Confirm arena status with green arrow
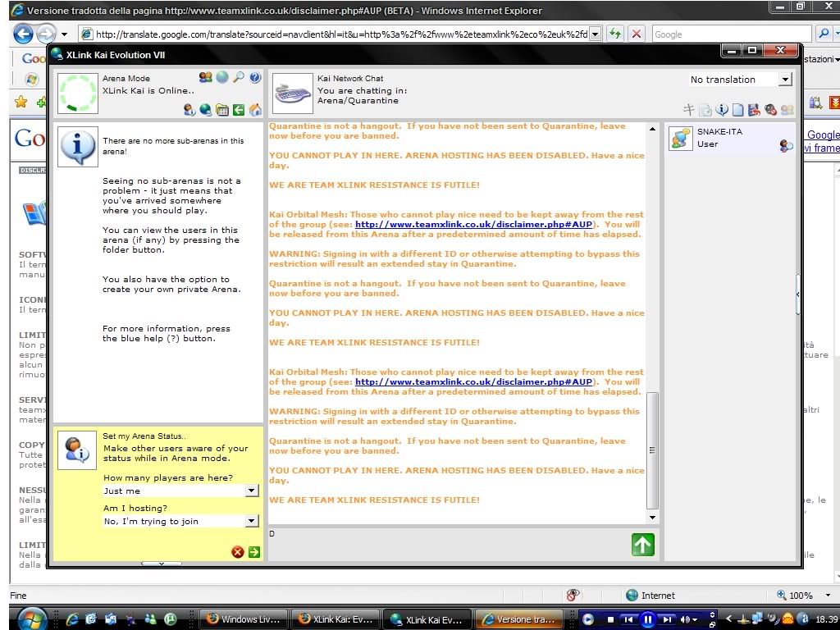The image size is (840, 630). pos(254,552)
